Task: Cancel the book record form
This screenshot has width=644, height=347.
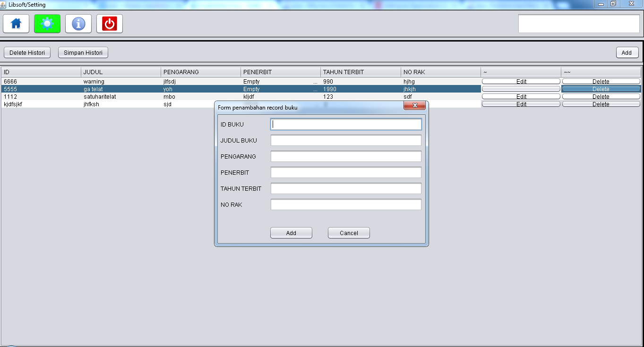Action: tap(349, 233)
